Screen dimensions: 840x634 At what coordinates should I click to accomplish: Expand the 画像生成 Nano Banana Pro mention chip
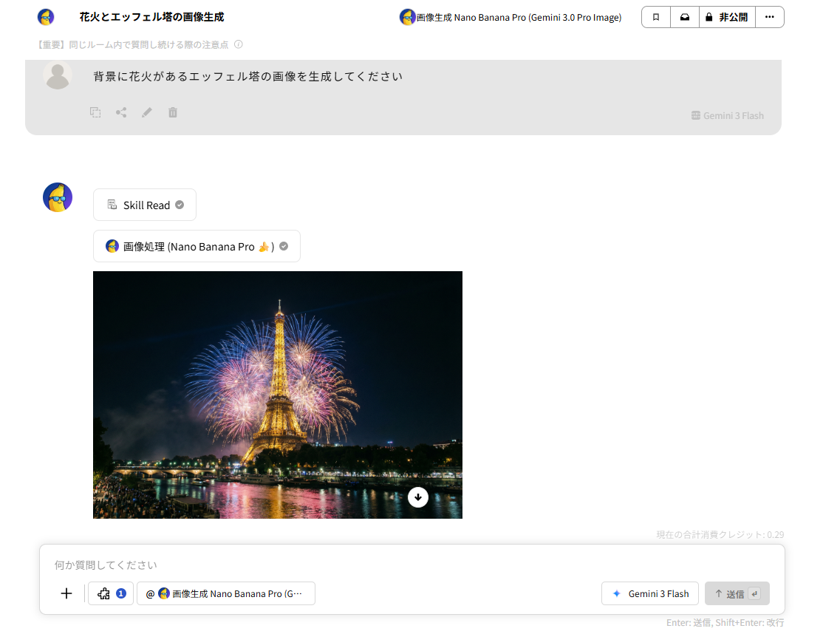pos(226,593)
